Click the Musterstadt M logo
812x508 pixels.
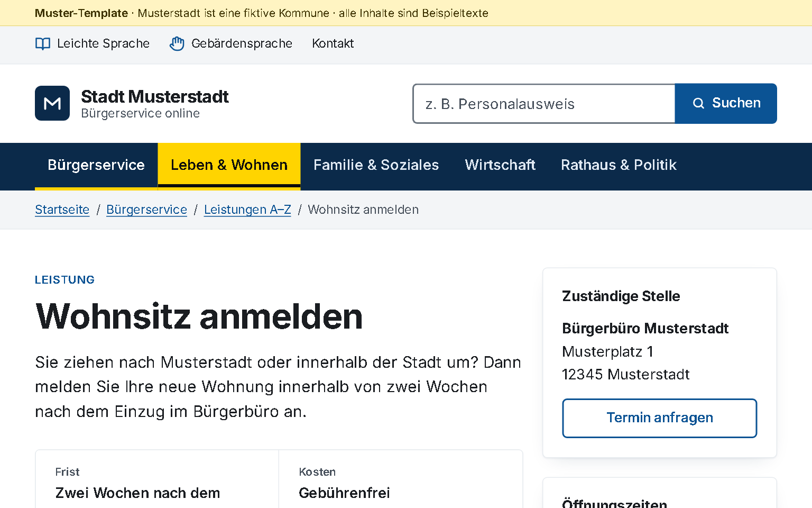pos(52,103)
